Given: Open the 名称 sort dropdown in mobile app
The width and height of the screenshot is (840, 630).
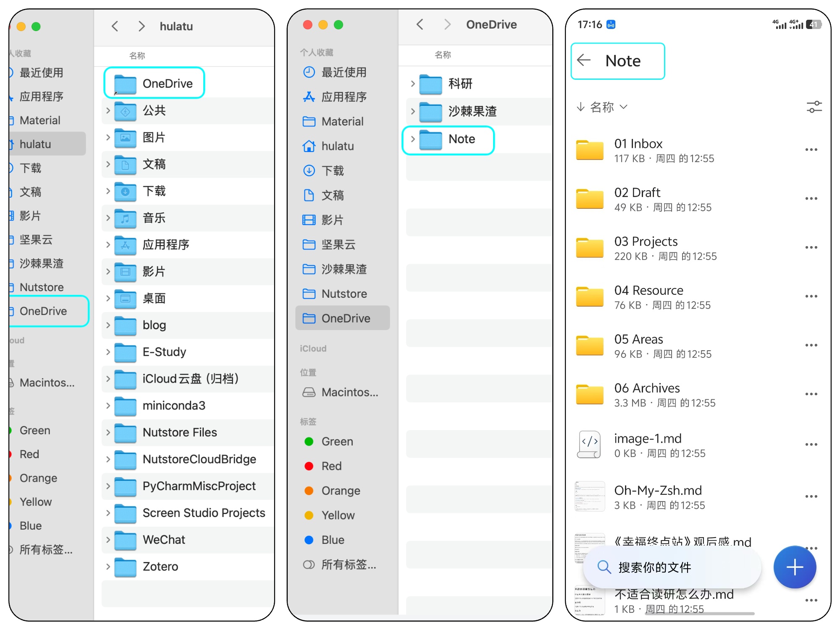Looking at the screenshot, I should pos(601,107).
